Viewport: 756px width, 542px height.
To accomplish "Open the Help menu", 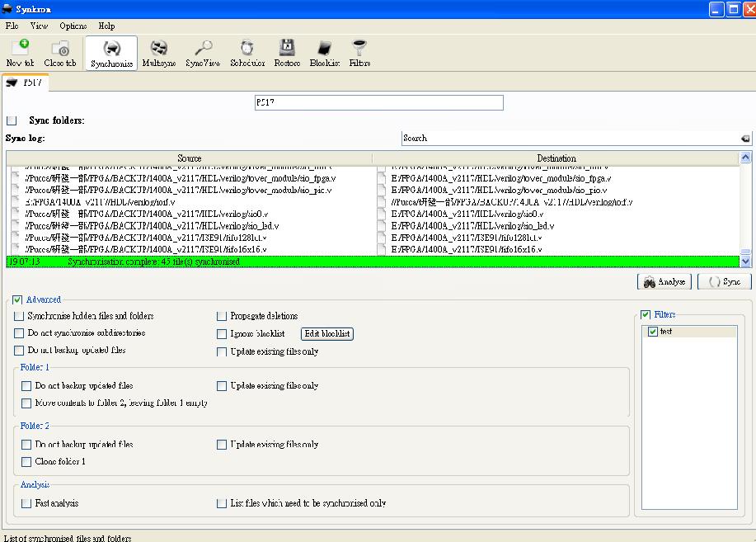I will (106, 26).
